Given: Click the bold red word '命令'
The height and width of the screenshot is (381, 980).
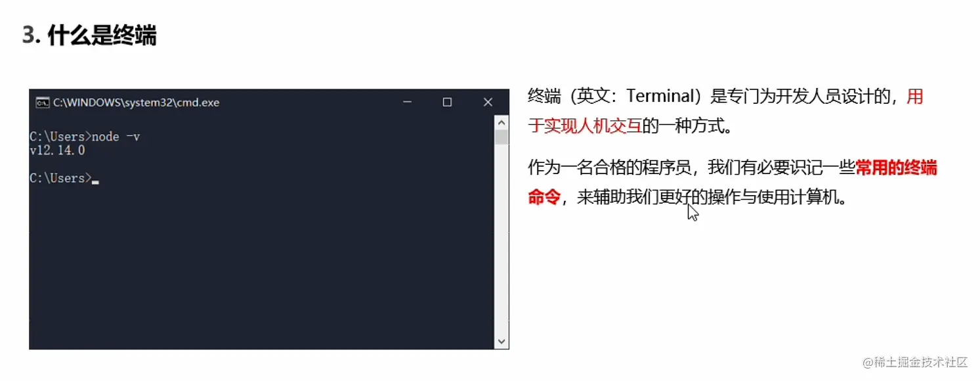Looking at the screenshot, I should pos(544,196).
